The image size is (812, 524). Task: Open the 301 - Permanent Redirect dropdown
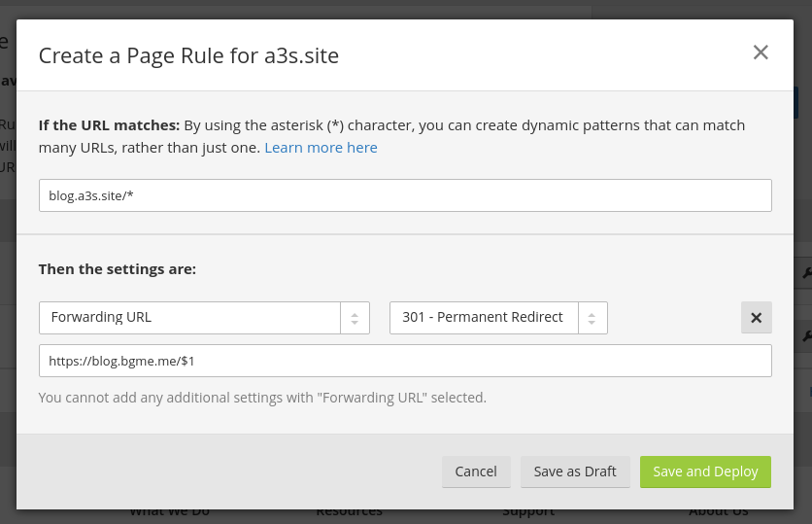(x=484, y=318)
